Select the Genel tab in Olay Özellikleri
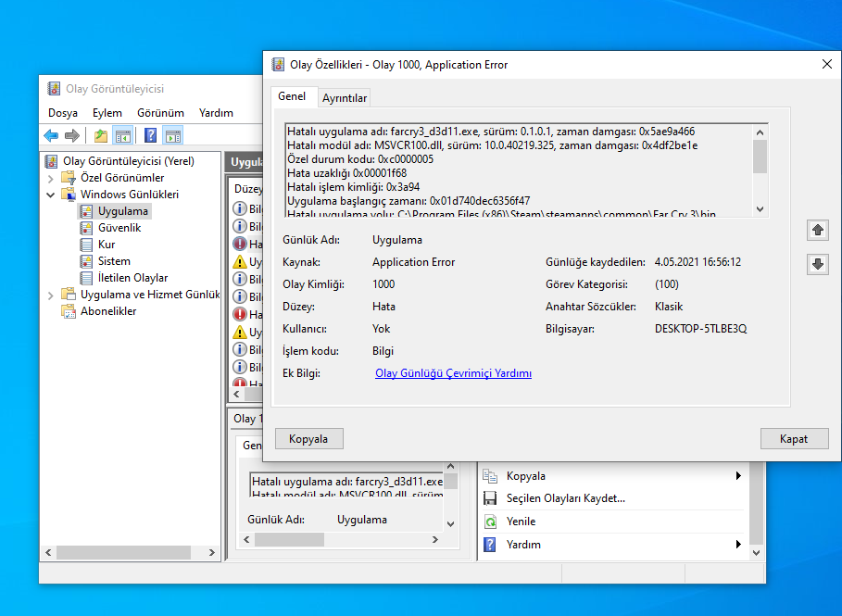 point(292,96)
